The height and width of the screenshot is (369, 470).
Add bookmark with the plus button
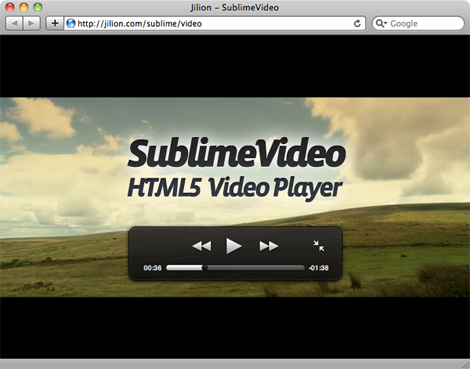coord(55,23)
